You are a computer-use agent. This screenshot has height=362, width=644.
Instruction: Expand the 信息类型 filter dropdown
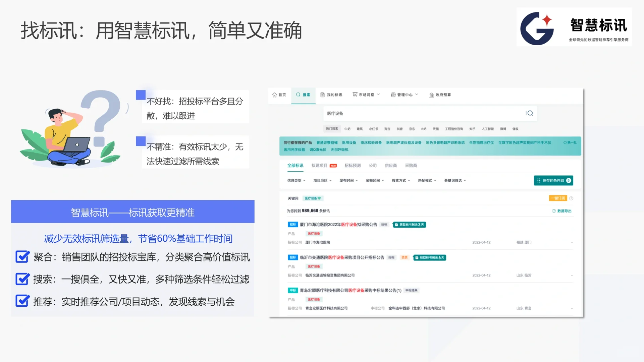coord(295,180)
